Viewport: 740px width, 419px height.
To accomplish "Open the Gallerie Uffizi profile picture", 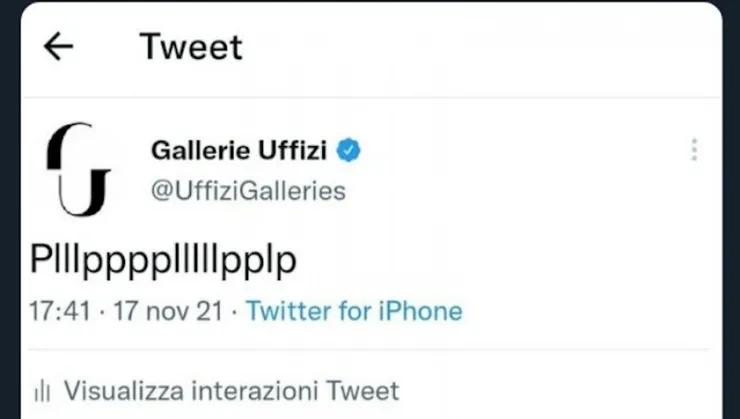I will [79, 169].
